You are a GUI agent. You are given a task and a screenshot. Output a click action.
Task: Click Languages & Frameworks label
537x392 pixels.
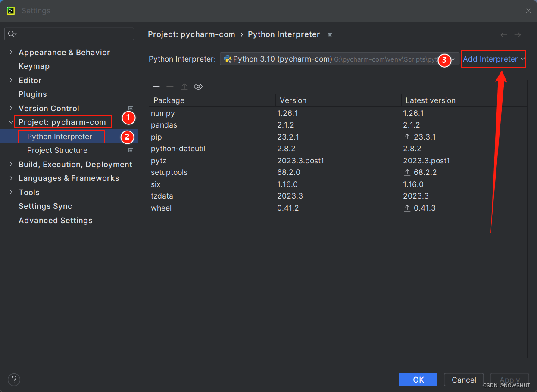point(69,178)
